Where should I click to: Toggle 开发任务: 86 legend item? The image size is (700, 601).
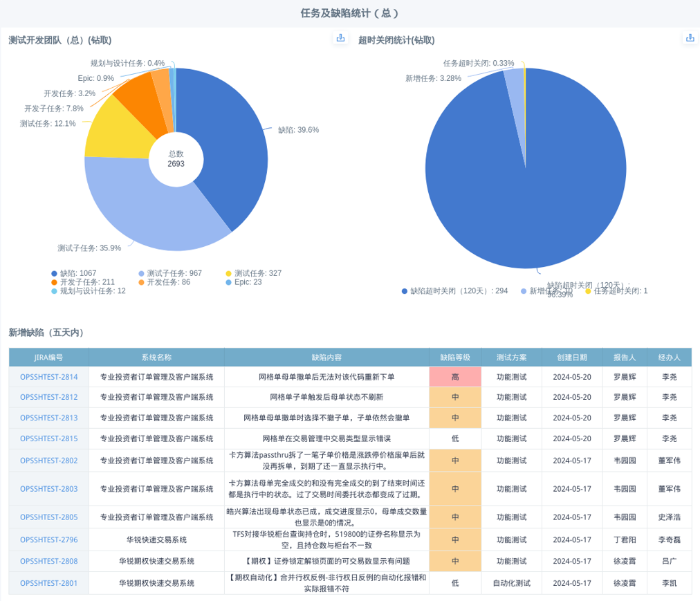pyautogui.click(x=165, y=282)
